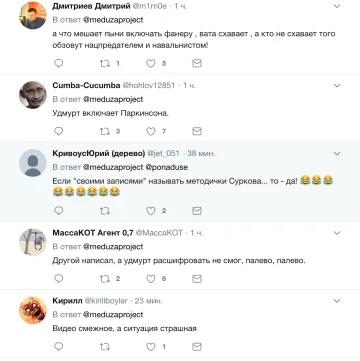Retweet the КривоусЮрий (дерево) tweet
Image resolution: width=360 pixels, height=361 pixels.
[105, 211]
